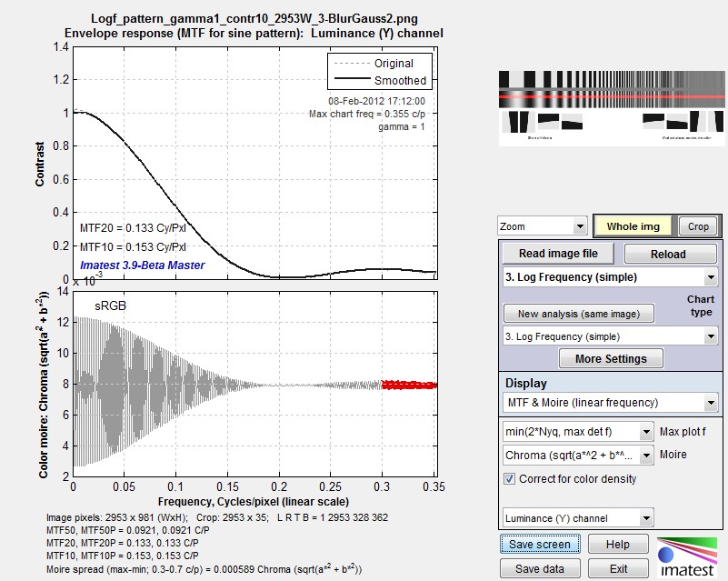Start New analysis (same image)

point(579,314)
